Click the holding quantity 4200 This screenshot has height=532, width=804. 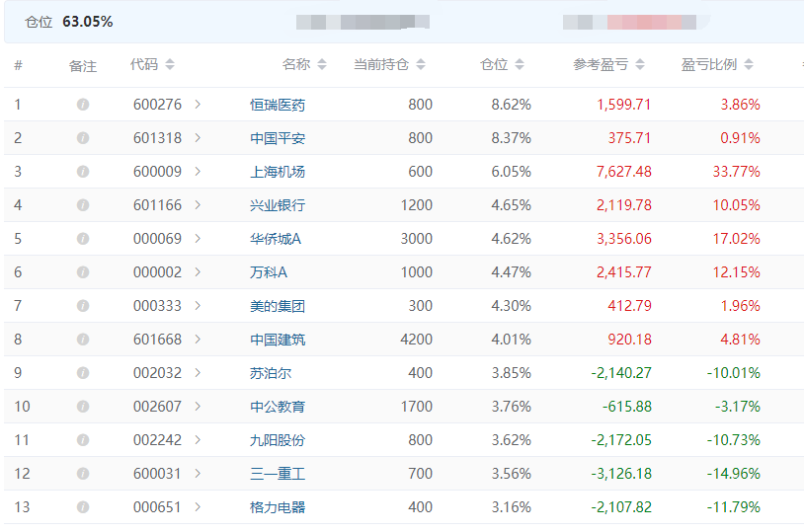[417, 340]
